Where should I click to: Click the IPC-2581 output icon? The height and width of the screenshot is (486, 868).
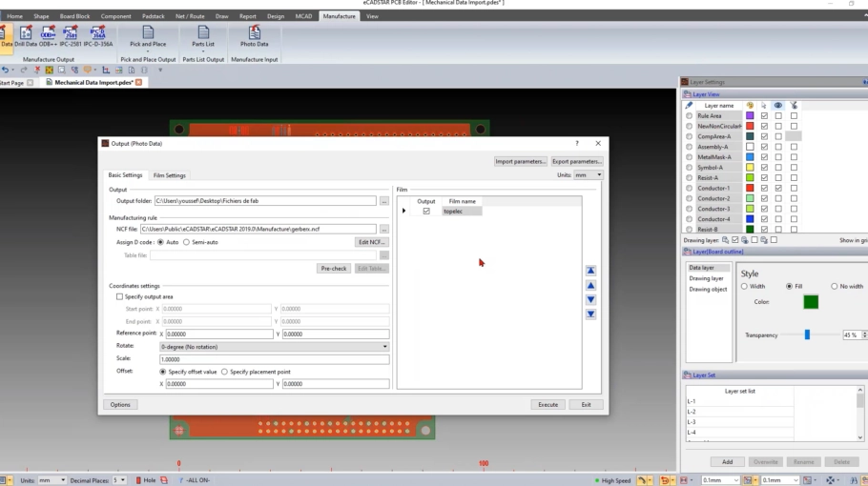(71, 36)
